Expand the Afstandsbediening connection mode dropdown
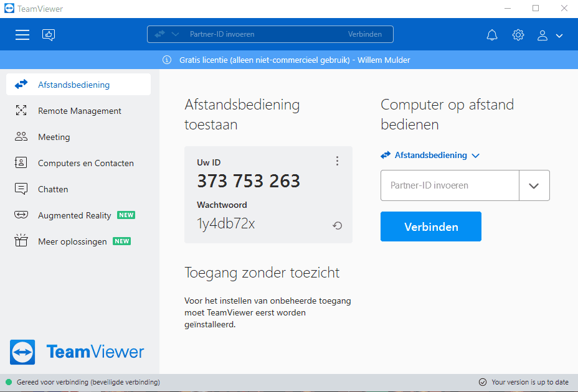The height and width of the screenshot is (392, 578). (x=430, y=155)
